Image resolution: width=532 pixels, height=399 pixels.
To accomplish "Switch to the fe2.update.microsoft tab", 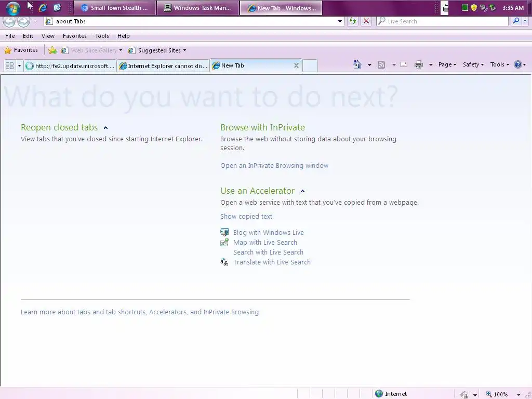I will (70, 66).
